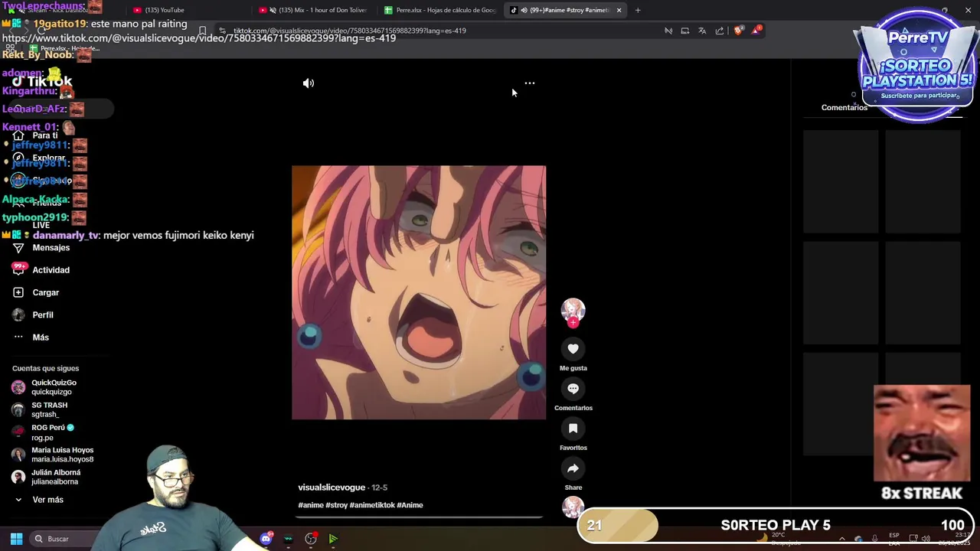This screenshot has height=551, width=980.
Task: Open the Perfil avatar icon
Action: (x=18, y=315)
